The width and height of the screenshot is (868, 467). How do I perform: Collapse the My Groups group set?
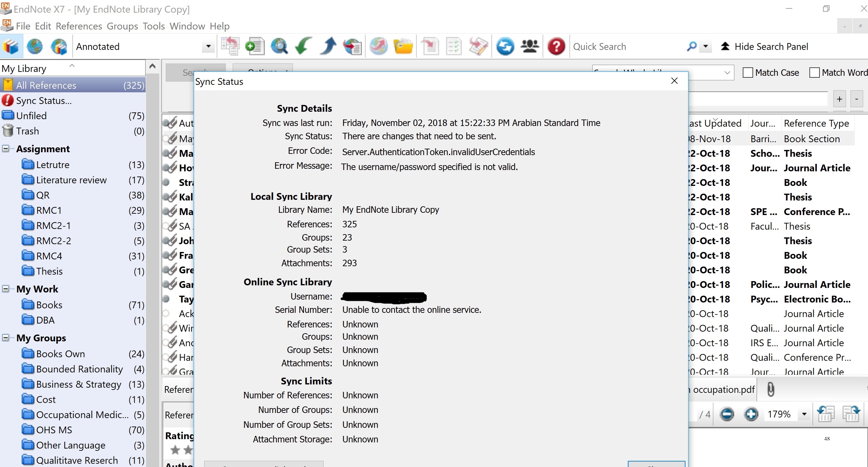6,337
